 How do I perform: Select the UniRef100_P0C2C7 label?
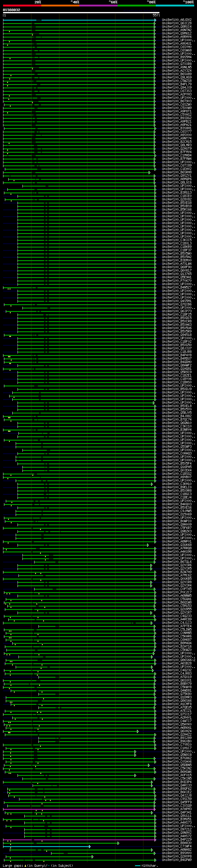tap(177, 592)
